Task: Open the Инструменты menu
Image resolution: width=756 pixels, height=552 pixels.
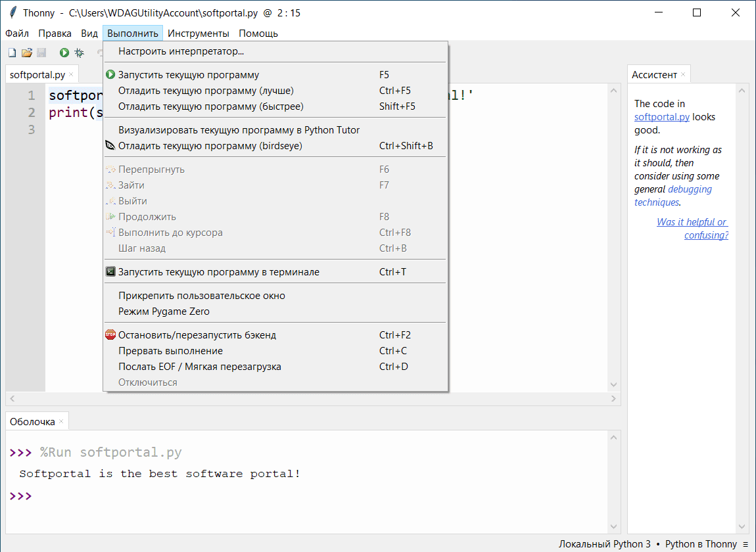Action: 199,34
